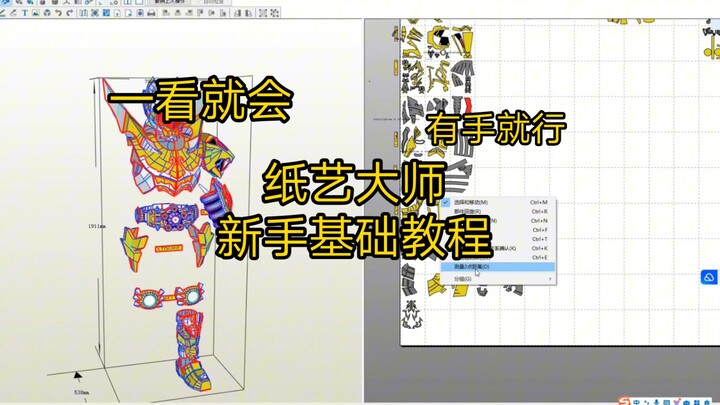Click the last dotted-square icon in toolbar
The image size is (720, 405).
(x=275, y=13)
